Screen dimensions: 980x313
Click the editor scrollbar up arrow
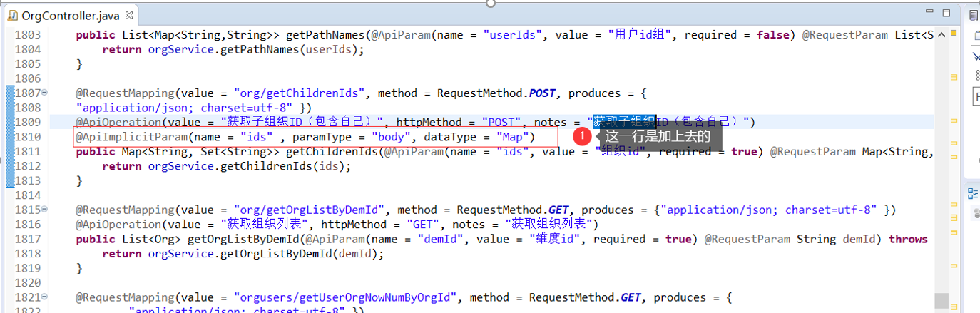(941, 35)
